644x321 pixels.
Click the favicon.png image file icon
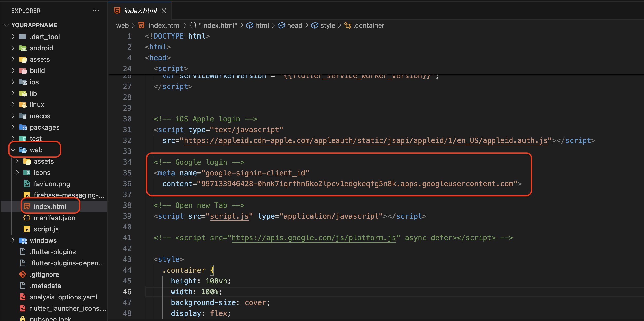point(27,184)
